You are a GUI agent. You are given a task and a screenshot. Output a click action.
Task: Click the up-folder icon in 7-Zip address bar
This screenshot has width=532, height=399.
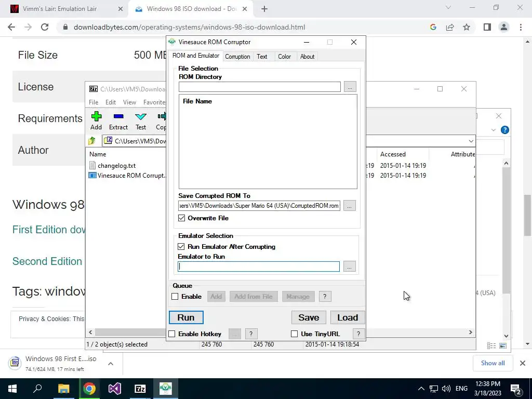coord(92,141)
